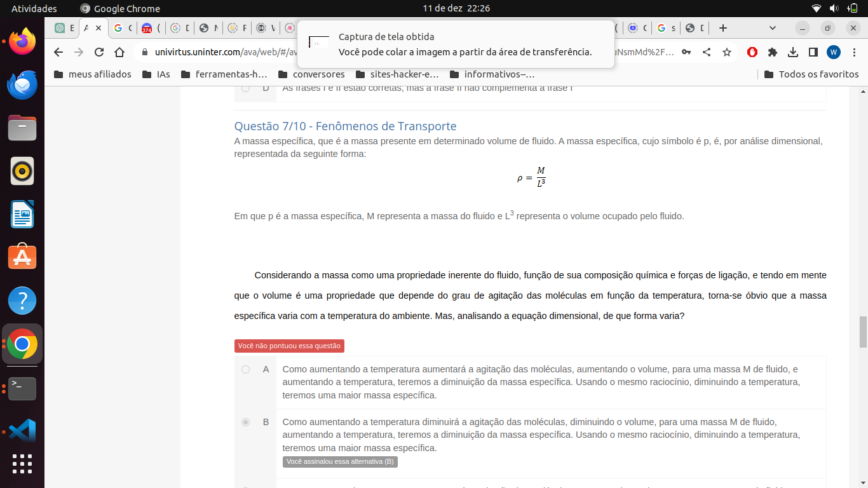Open the Files manager in dock
868x488 pixels.
pos(22,128)
